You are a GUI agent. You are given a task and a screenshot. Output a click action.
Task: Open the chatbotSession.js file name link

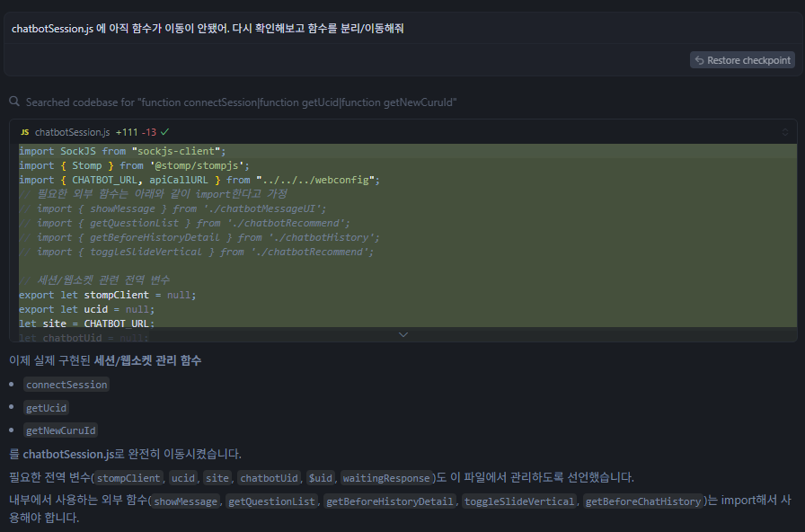(72, 132)
